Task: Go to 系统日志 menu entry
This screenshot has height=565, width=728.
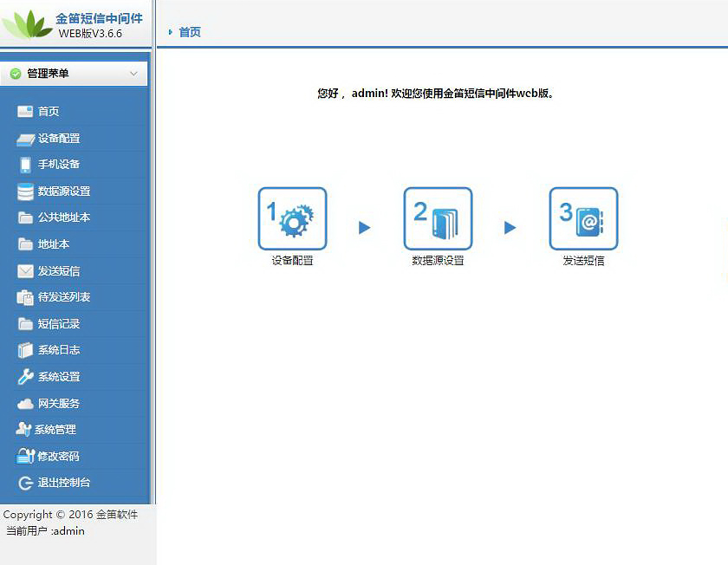Action: click(x=58, y=350)
